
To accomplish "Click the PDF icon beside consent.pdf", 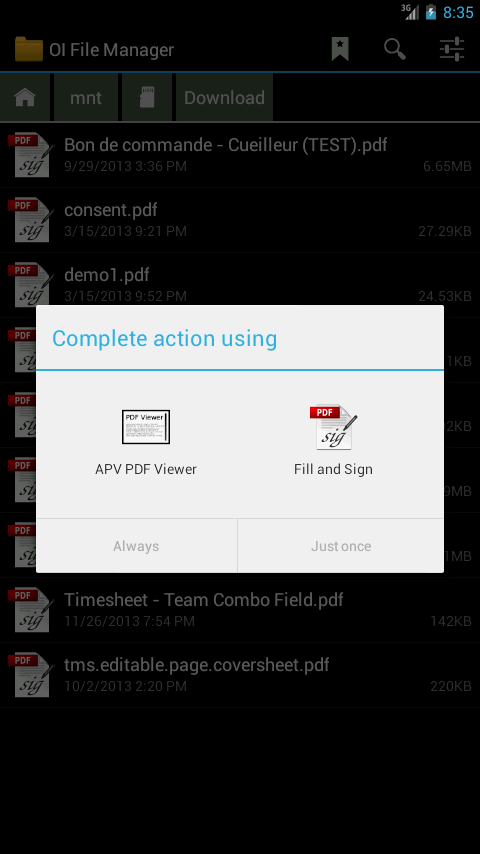I will [x=31, y=220].
